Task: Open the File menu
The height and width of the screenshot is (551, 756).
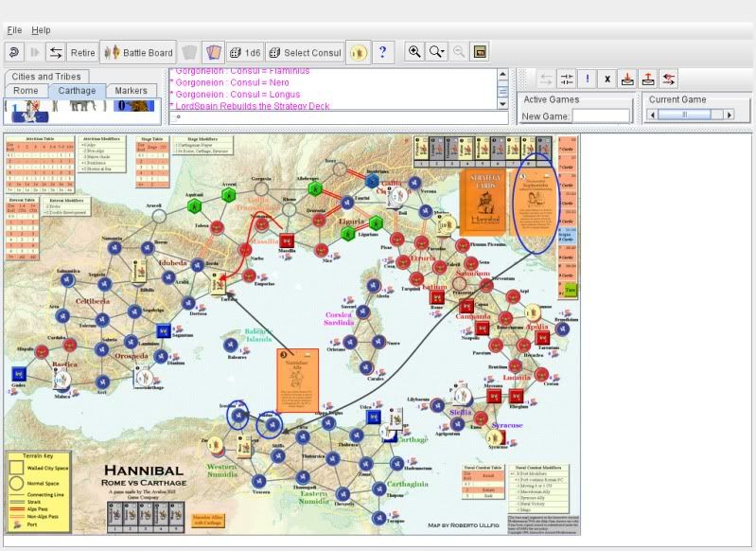Action: tap(14, 30)
